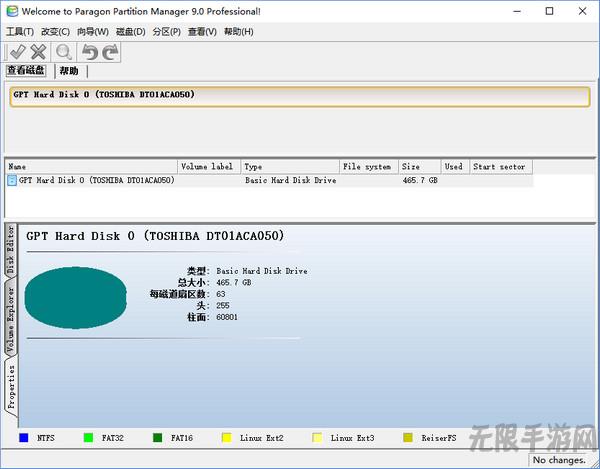
Task: Select the teal disk graphic
Action: (75, 297)
